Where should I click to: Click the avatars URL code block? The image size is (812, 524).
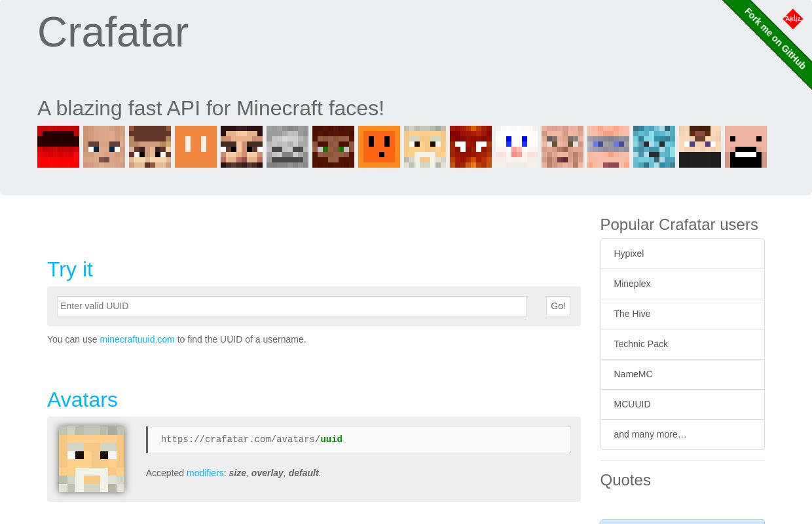[358, 440]
